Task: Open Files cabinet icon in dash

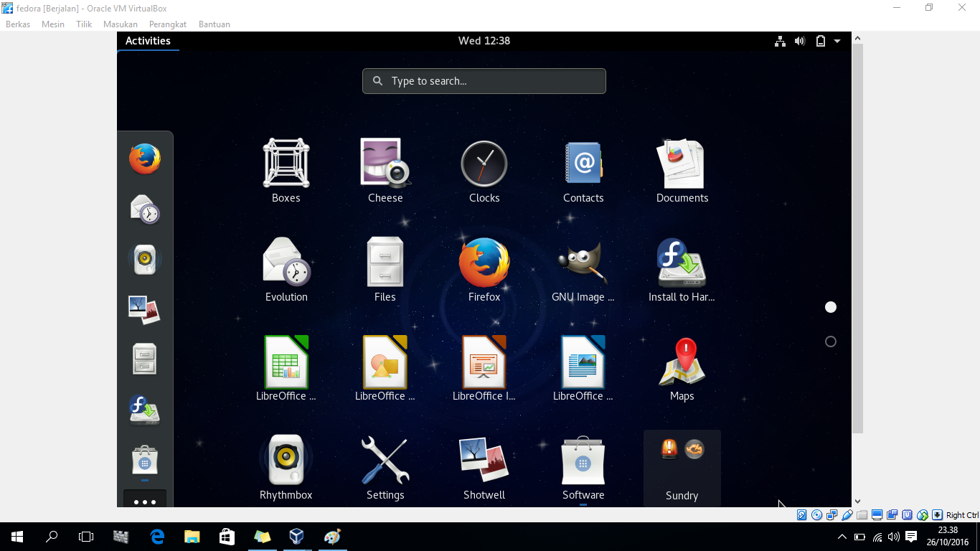Action: click(x=145, y=359)
